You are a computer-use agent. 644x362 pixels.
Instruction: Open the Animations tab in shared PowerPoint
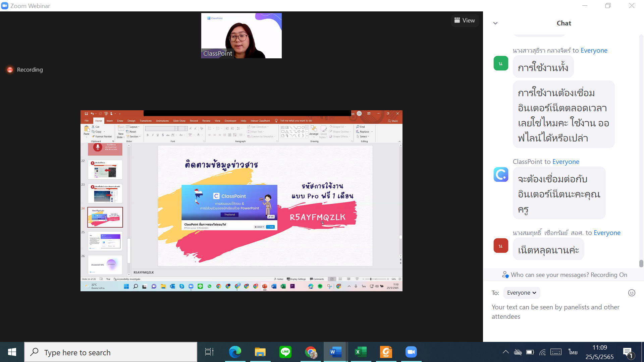(x=162, y=121)
